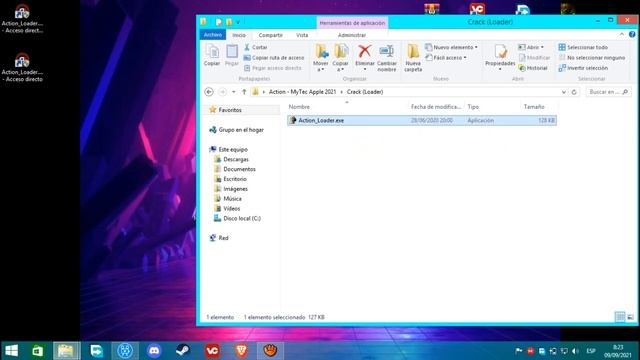Expand the address bar history dropdown

coord(564,92)
